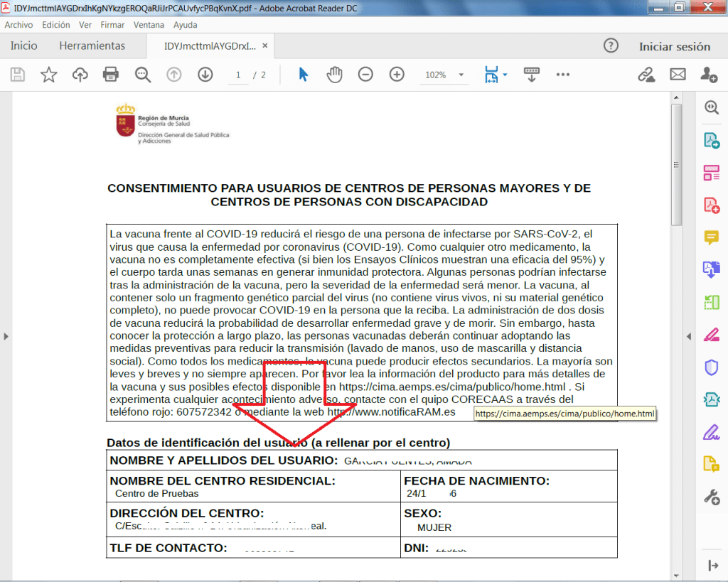Switch to the Herramientas tab
Screen dimensions: 728x582
click(x=92, y=46)
